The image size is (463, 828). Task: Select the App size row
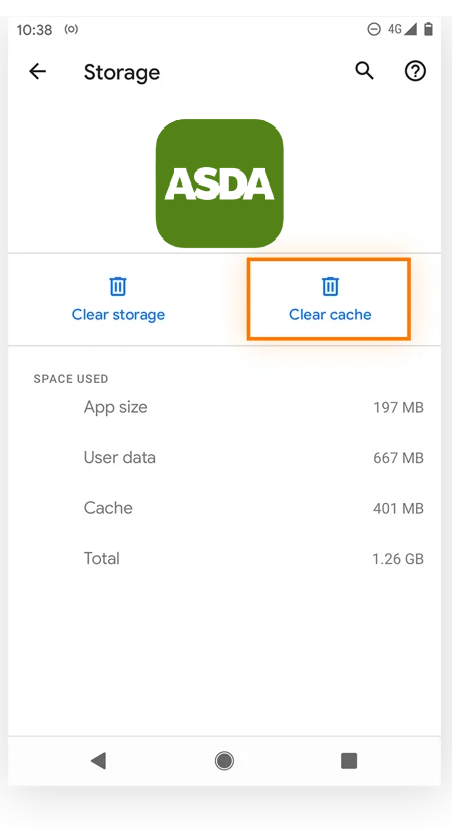tap(224, 407)
